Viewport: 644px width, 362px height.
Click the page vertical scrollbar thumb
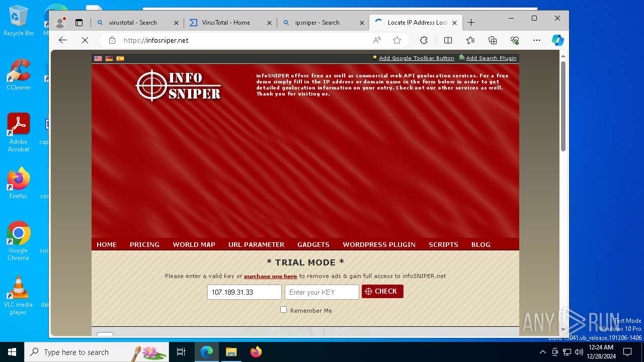click(563, 106)
